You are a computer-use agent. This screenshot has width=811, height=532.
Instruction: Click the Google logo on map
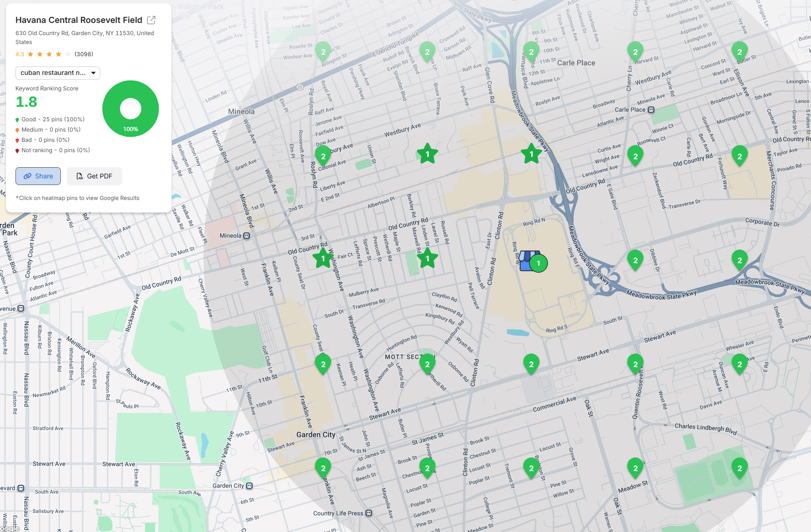coord(9,528)
